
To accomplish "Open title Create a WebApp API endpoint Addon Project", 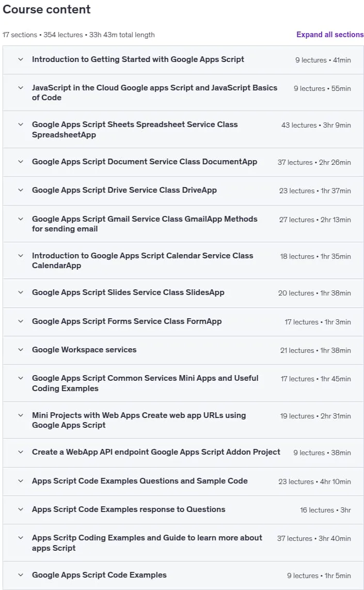I will (x=156, y=452).
